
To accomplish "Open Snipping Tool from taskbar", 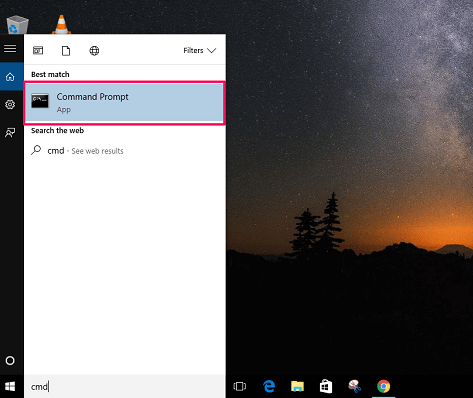I will click(x=355, y=386).
